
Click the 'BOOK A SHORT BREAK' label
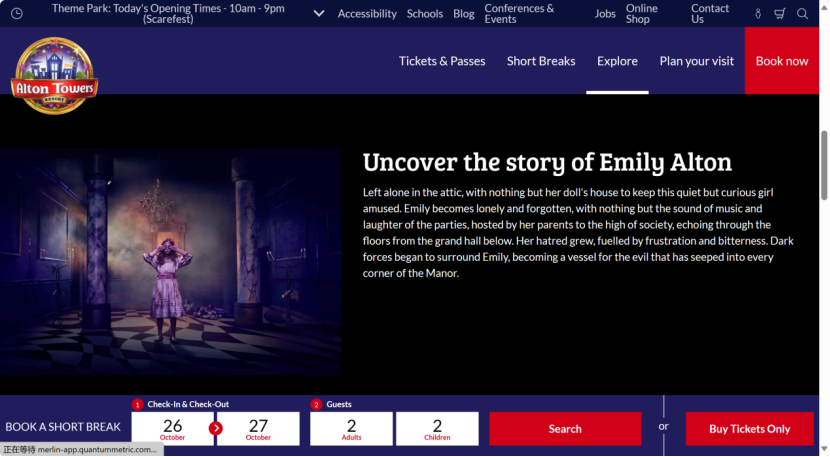63,427
